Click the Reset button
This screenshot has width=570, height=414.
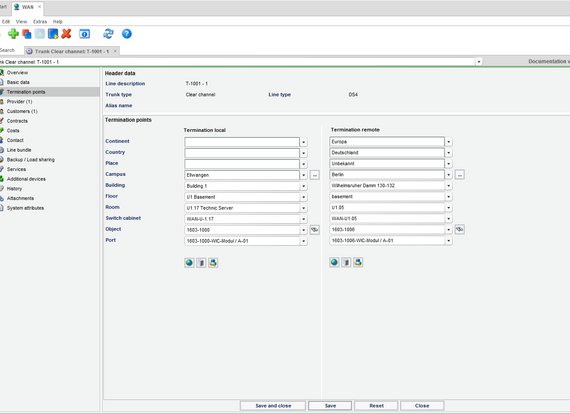pyautogui.click(x=376, y=406)
